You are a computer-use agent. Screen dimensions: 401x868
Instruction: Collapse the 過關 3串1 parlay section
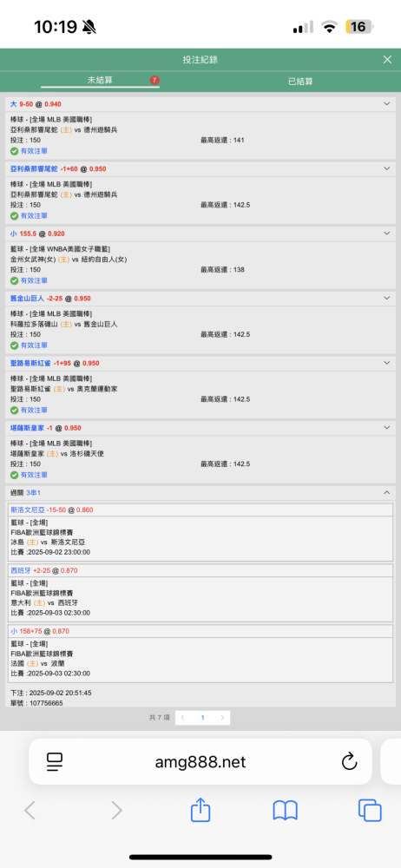(386, 492)
